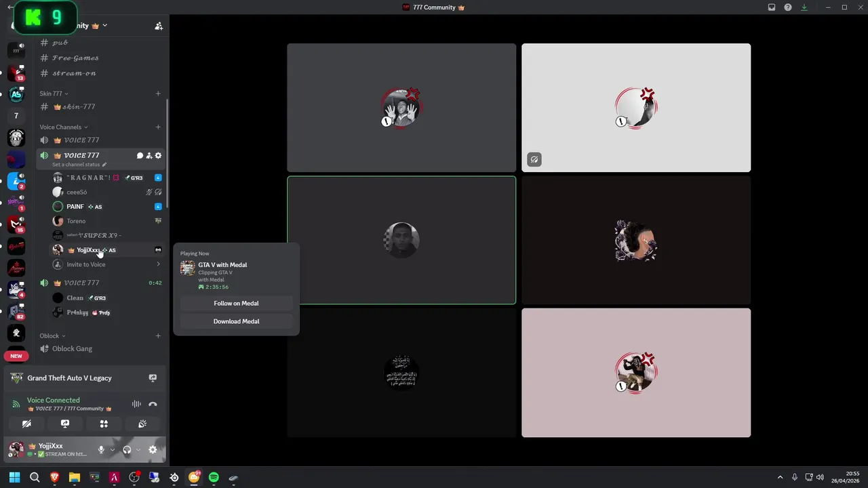Screen dimensions: 868x488
Task: Click the video-off badge on second tile
Action: (x=534, y=160)
